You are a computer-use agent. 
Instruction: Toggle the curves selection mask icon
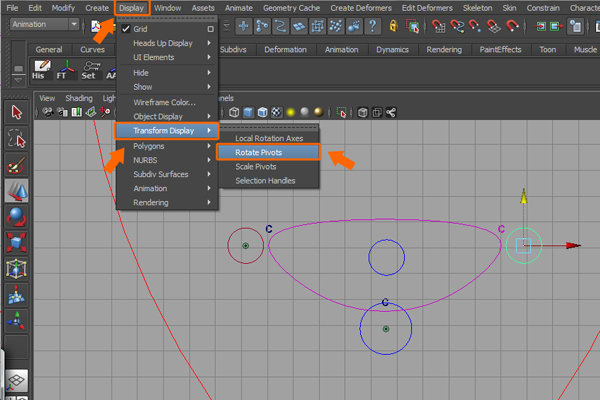tap(280, 26)
